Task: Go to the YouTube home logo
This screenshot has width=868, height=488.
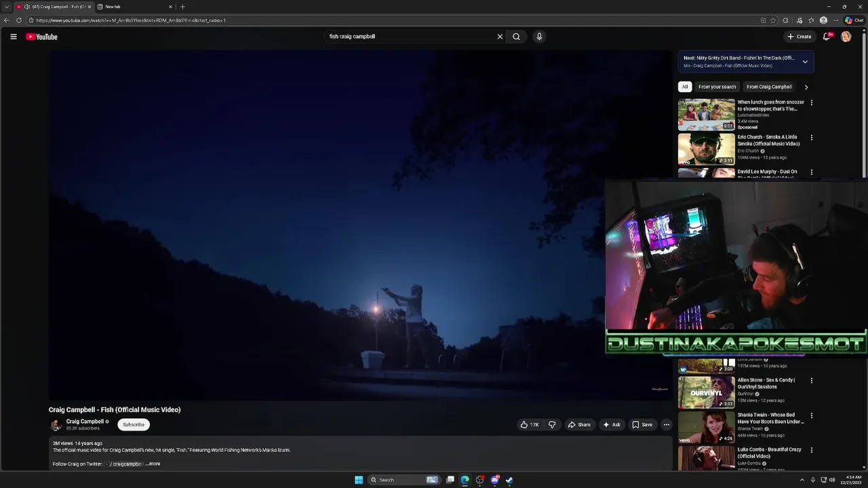Action: click(x=41, y=37)
